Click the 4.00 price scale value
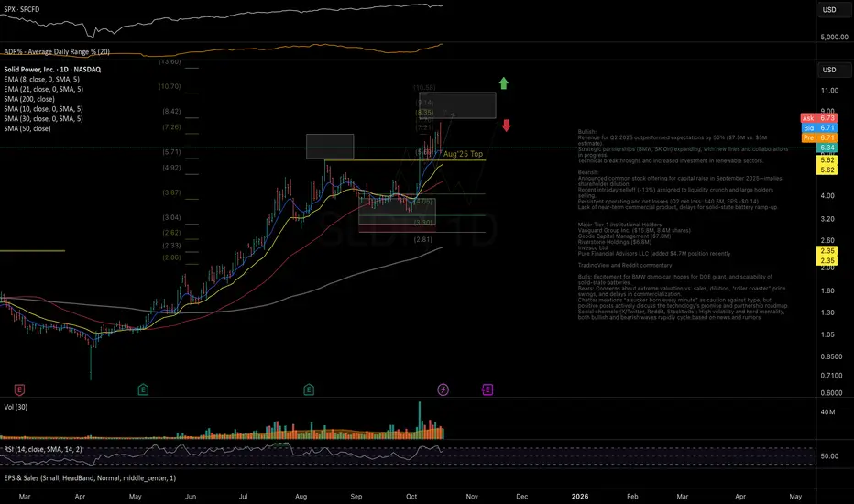854x504 pixels. tap(827, 195)
